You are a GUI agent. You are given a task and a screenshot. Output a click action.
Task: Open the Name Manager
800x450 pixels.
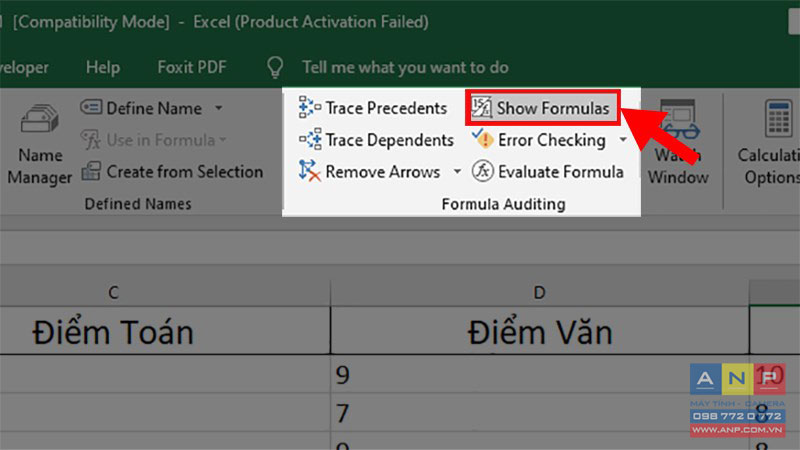point(39,144)
